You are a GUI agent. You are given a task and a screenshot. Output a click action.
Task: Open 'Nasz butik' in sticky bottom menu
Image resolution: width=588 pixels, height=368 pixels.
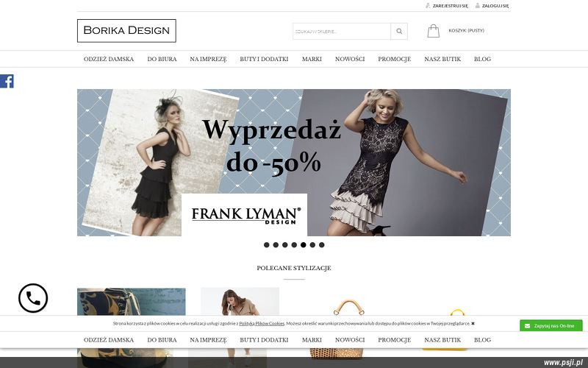[442, 340]
